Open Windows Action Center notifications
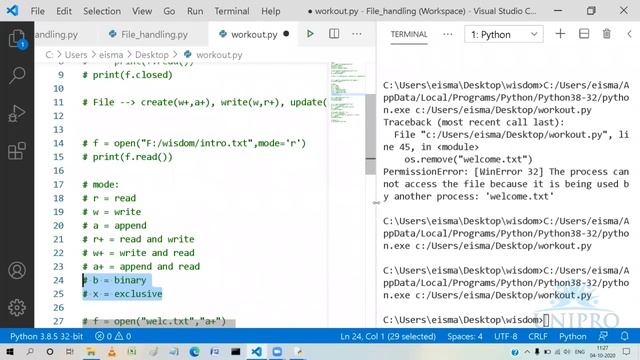Image resolution: width=640 pixels, height=360 pixels. pyautogui.click(x=627, y=351)
